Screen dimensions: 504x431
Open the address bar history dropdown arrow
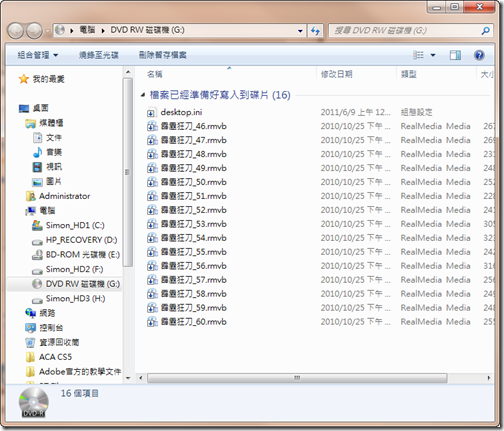point(300,31)
